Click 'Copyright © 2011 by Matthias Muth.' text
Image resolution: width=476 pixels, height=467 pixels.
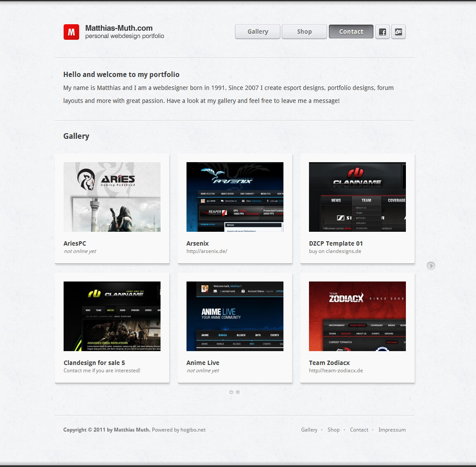[107, 430]
